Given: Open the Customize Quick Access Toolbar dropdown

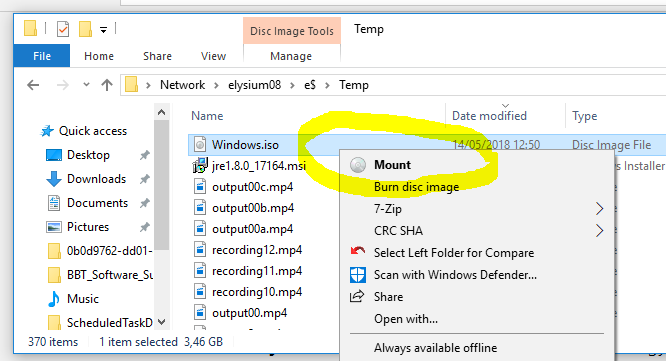Looking at the screenshot, I should point(103,30).
